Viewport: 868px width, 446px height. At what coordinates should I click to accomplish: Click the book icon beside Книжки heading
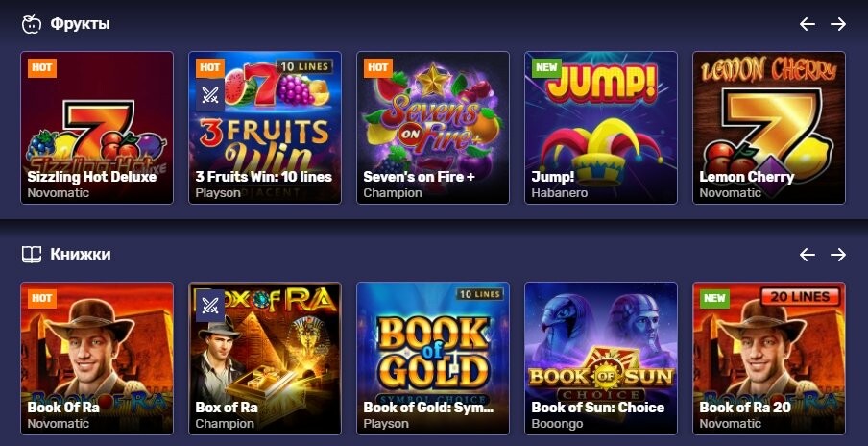[x=32, y=255]
